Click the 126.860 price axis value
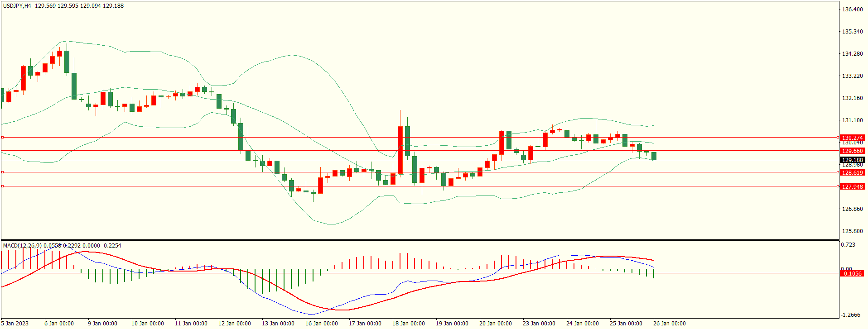The image size is (868, 329). tap(852, 209)
